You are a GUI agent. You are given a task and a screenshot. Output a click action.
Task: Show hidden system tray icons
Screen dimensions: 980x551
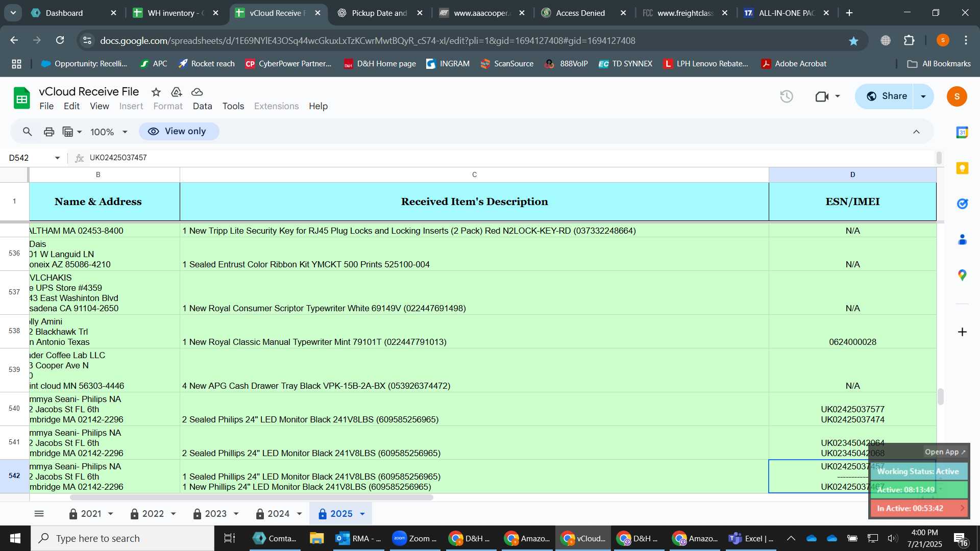[791, 538]
